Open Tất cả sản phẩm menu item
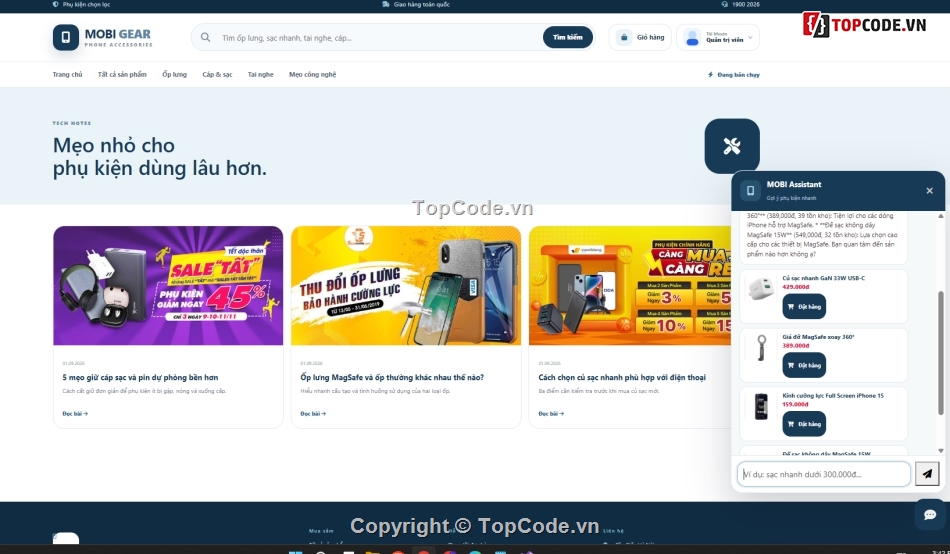The width and height of the screenshot is (950, 554). (122, 75)
